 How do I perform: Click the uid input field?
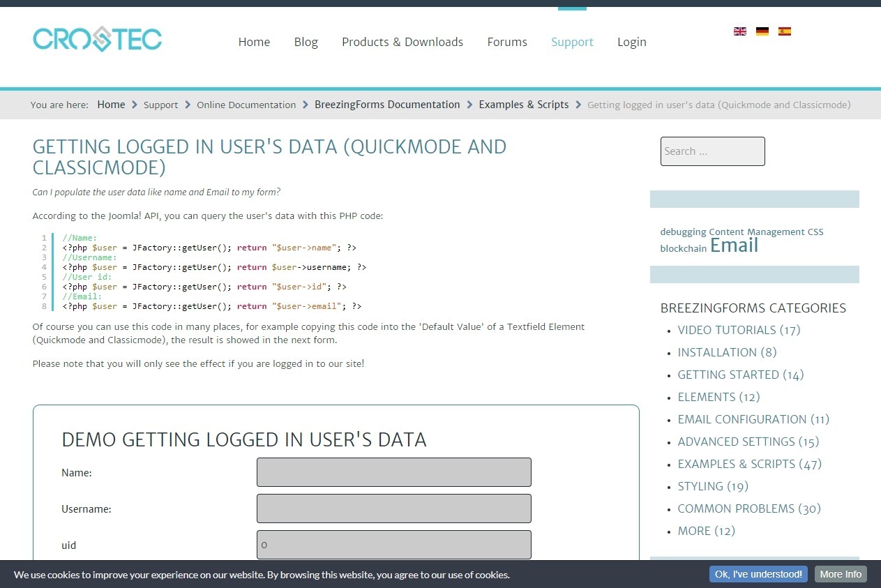click(394, 545)
